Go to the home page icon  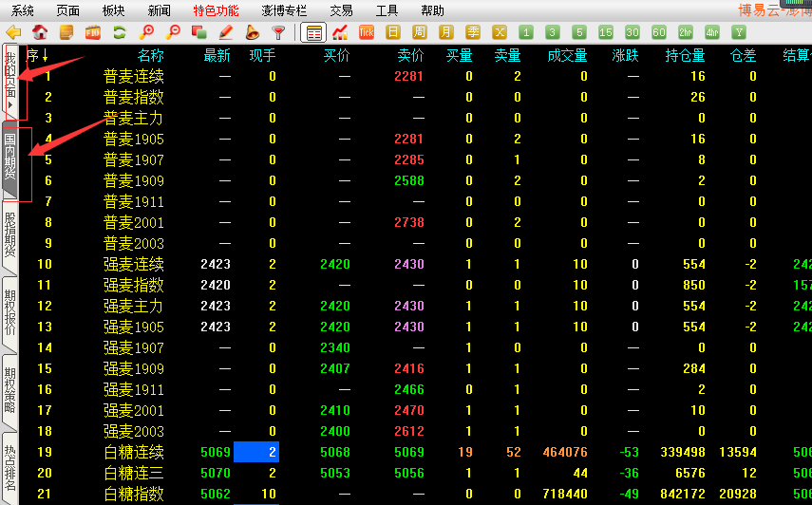point(40,32)
